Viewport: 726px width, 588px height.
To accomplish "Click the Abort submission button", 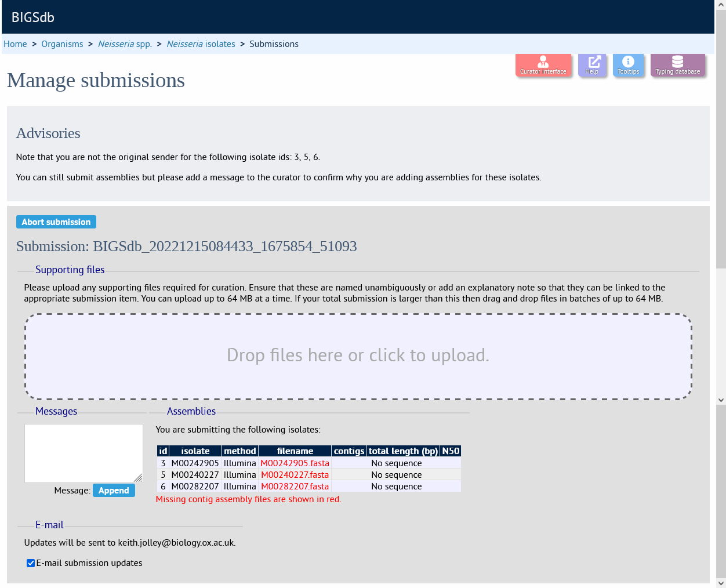I will click(x=56, y=222).
